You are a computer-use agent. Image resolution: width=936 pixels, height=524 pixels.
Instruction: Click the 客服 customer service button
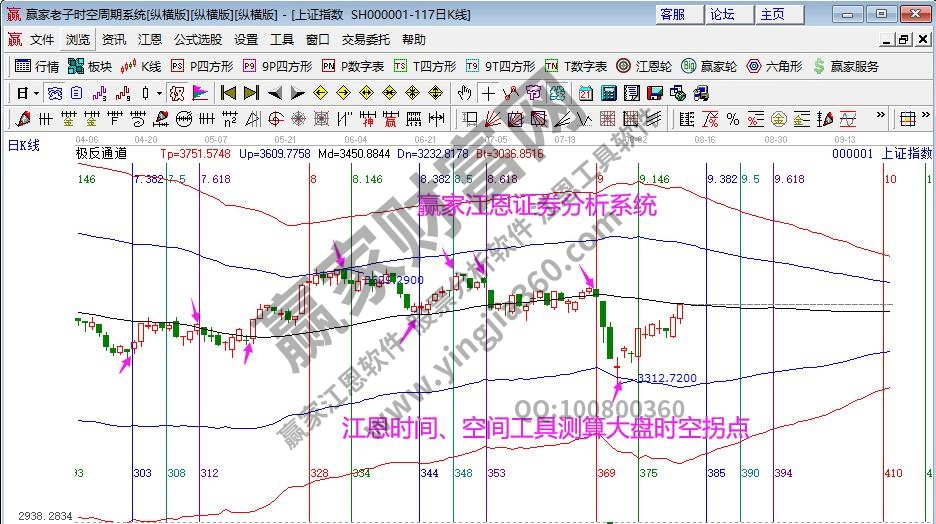672,14
